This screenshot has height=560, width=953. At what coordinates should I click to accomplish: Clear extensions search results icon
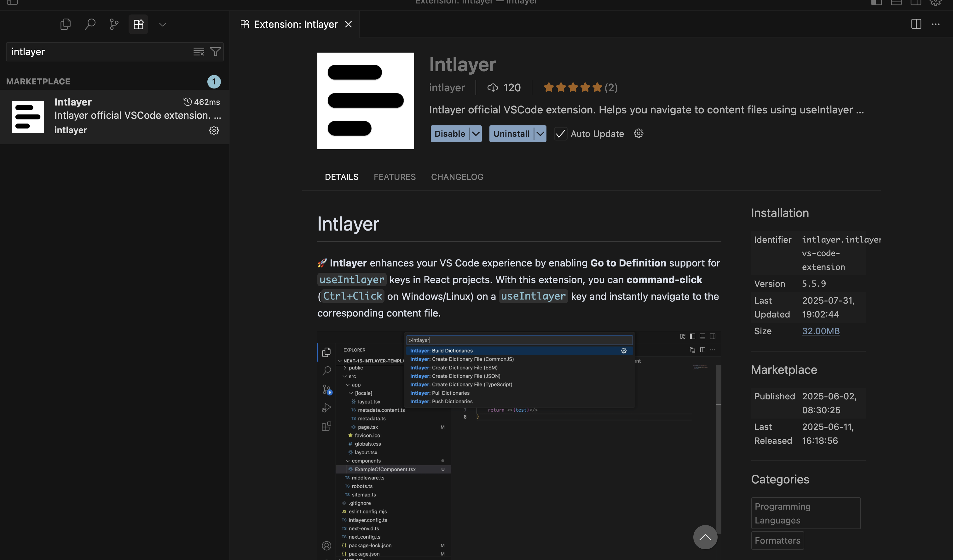coord(199,52)
